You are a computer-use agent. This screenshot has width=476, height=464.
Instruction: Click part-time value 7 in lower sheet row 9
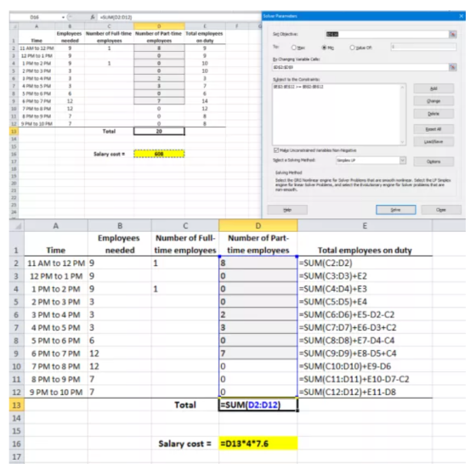258,354
